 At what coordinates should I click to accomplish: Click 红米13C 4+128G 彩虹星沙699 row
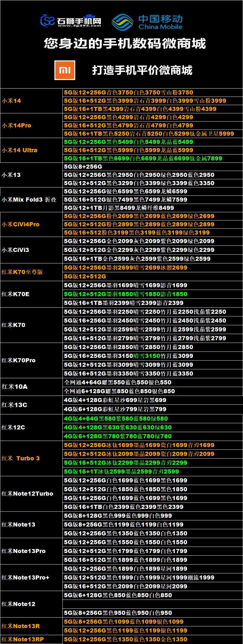(153, 400)
